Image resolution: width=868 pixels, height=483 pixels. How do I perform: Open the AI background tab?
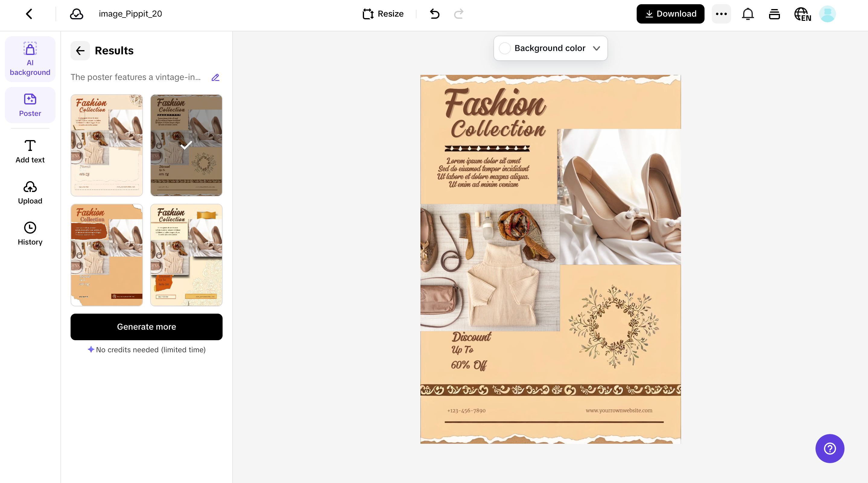pyautogui.click(x=30, y=59)
